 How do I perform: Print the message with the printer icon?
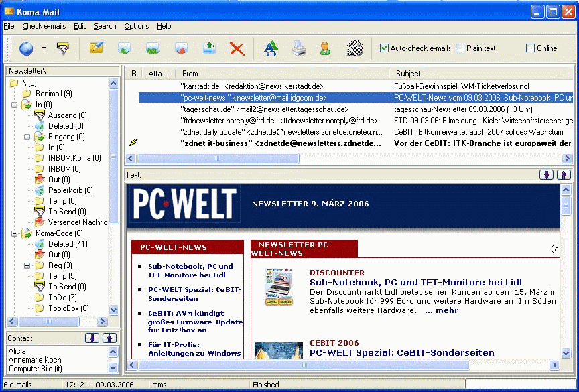[x=298, y=48]
